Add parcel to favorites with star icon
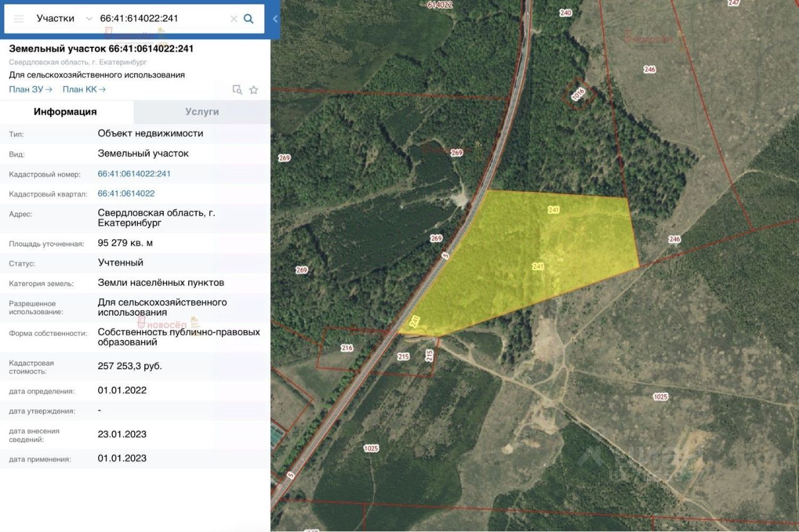 (253, 90)
